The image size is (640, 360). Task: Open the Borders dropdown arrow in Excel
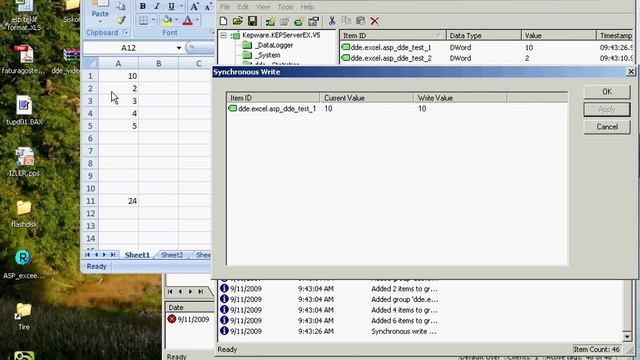[x=153, y=20]
